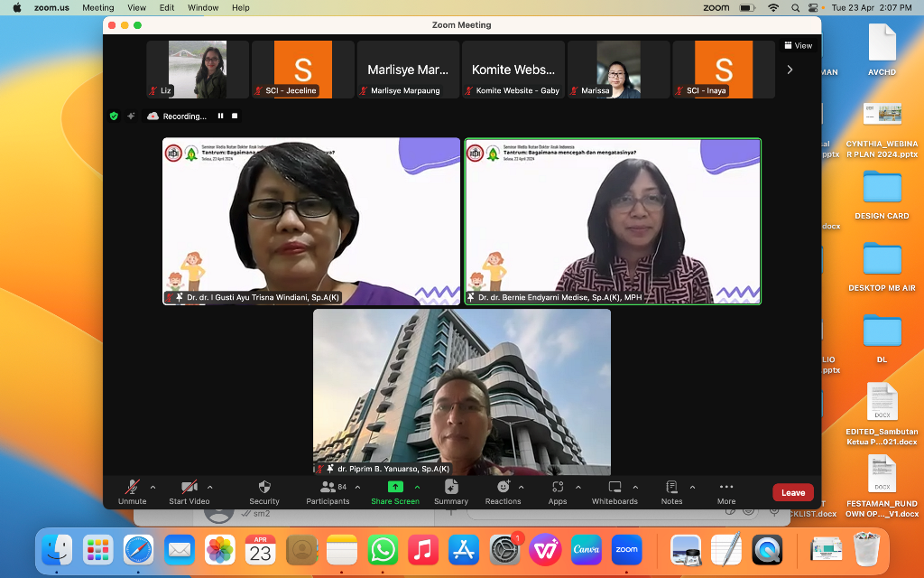The image size is (924, 578).
Task: Expand the arrow next to Participants
Action: click(x=357, y=487)
